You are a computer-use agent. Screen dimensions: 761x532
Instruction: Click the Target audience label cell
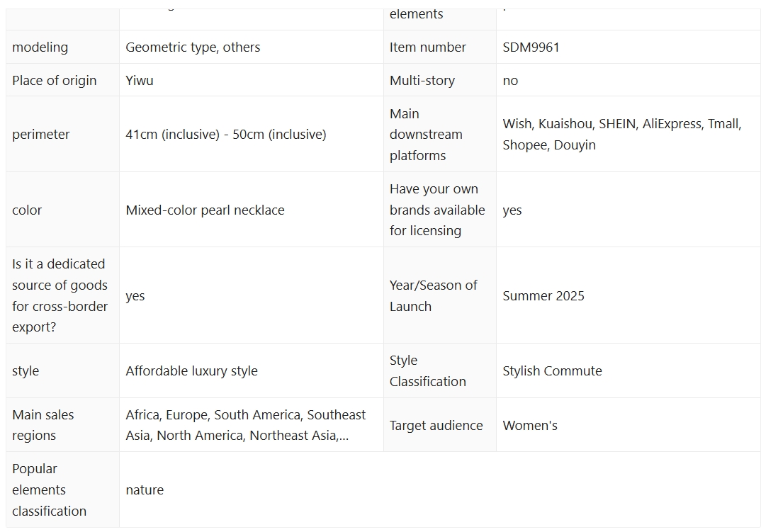pos(436,426)
